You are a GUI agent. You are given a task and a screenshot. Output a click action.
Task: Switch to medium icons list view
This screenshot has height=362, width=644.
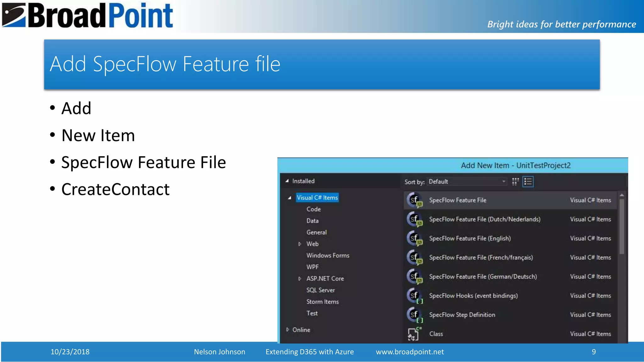pyautogui.click(x=528, y=182)
